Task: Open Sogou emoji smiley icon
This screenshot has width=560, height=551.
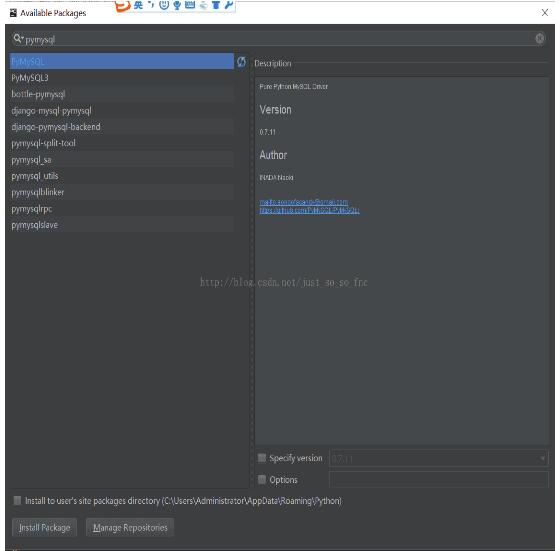Action: [164, 5]
